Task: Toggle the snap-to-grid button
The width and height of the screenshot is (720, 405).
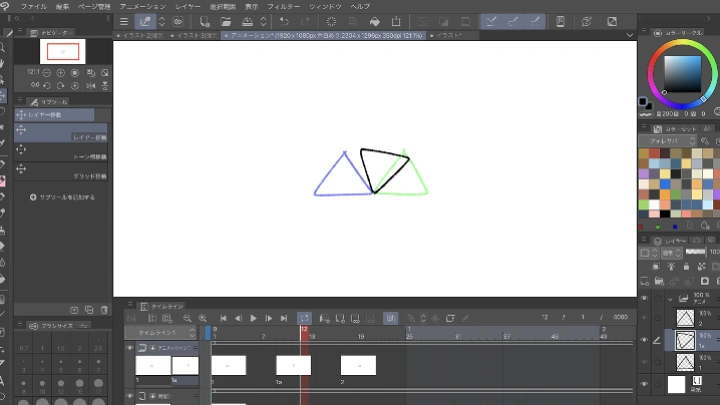Action: tap(534, 22)
